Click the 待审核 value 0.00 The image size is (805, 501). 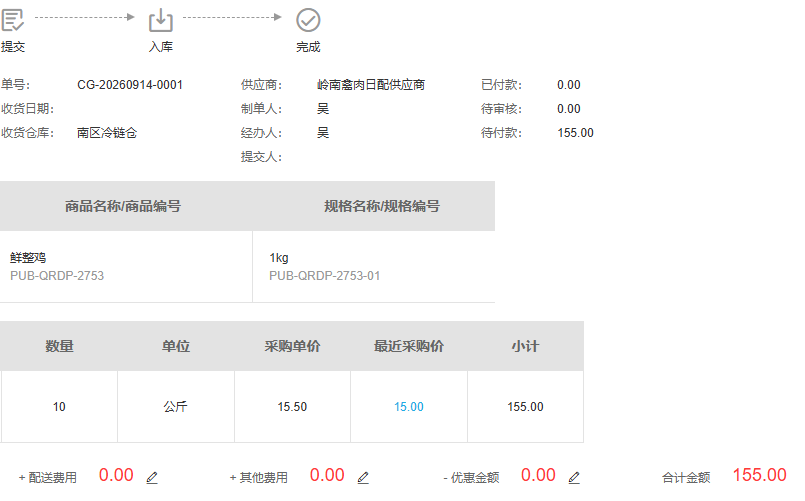click(x=569, y=109)
